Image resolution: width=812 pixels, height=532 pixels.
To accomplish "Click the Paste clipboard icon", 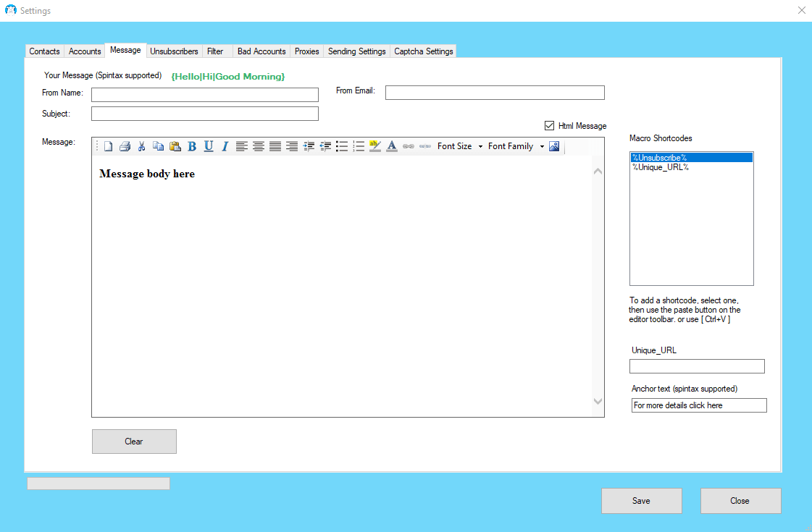I will click(175, 146).
